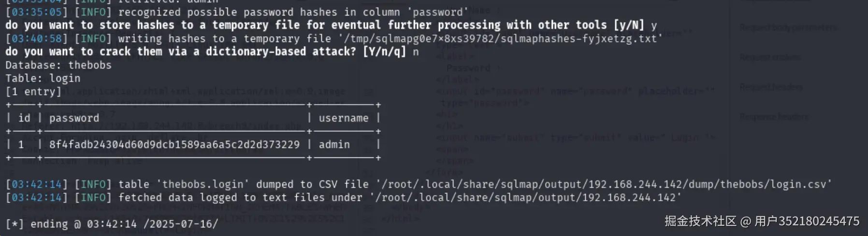Image resolution: width=868 pixels, height=236 pixels.
Task: Click the 'Table: login' line
Action: [x=43, y=78]
